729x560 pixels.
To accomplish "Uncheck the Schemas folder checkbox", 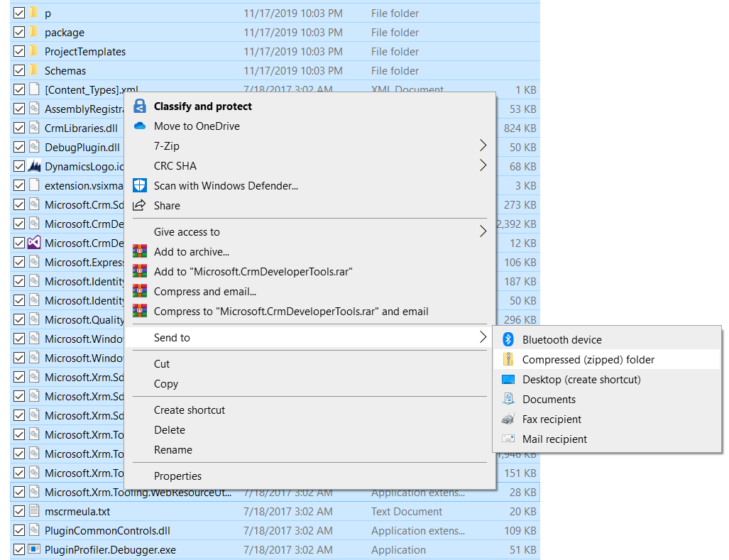I will (x=19, y=70).
